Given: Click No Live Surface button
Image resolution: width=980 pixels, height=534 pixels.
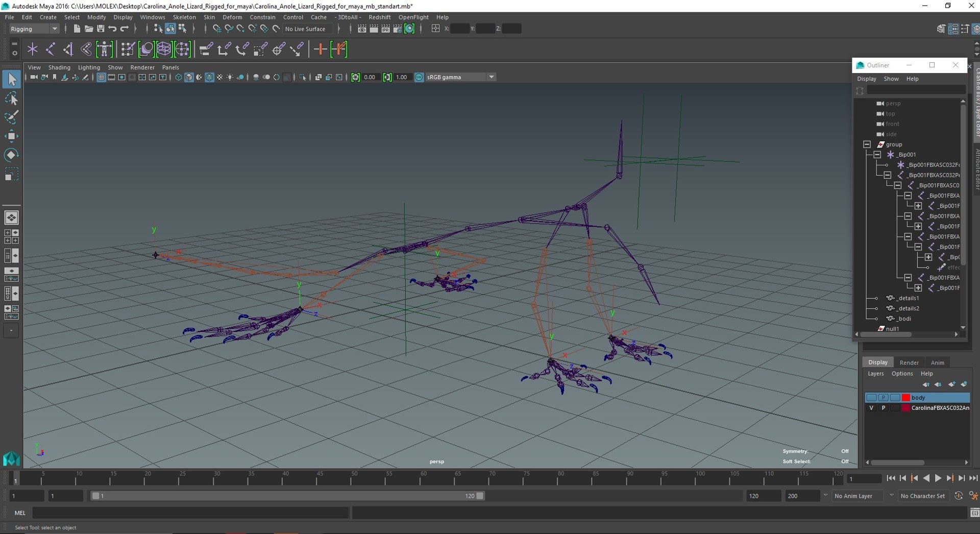Looking at the screenshot, I should (x=307, y=29).
